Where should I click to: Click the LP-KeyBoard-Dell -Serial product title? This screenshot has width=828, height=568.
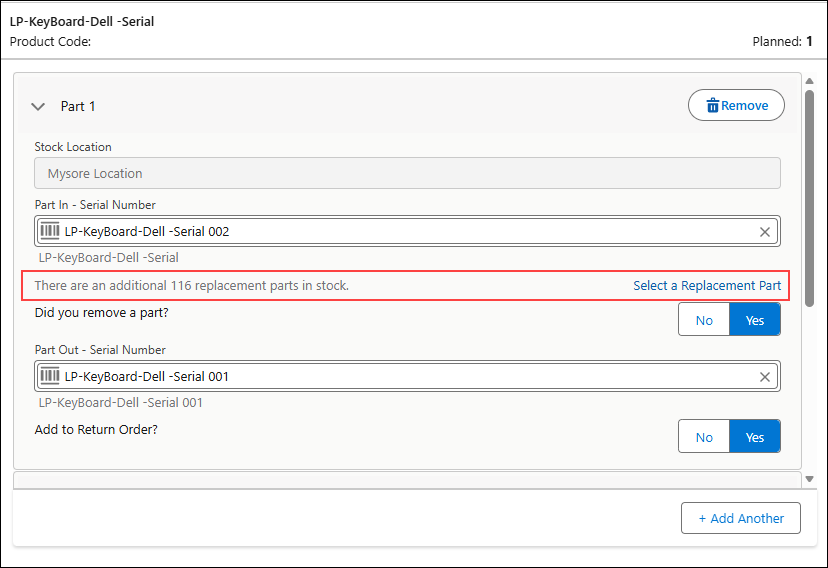(x=82, y=22)
